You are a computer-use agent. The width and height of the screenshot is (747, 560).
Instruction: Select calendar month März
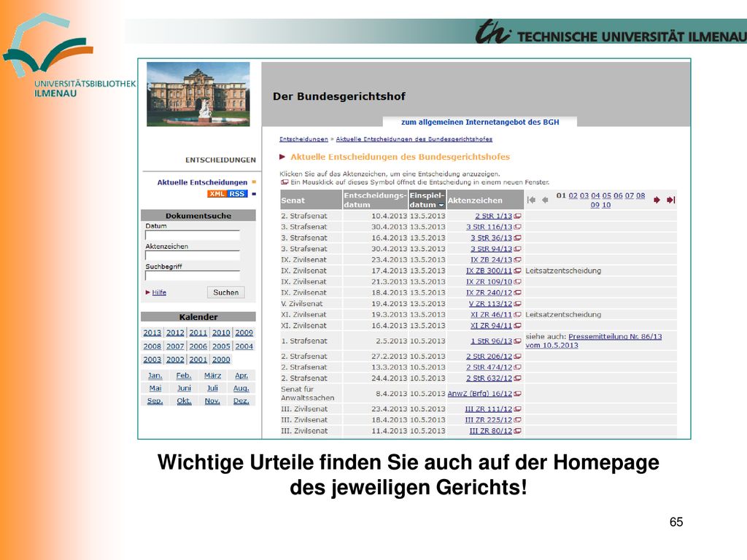click(212, 376)
